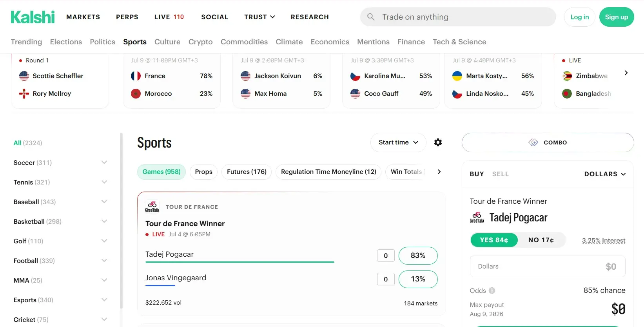Expand the Football category
644x327 pixels.
point(104,261)
